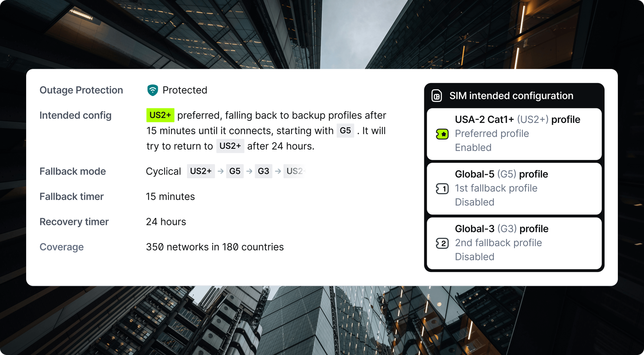The height and width of the screenshot is (355, 644).
Task: Click arrow between G5 and G3 chips
Action: [249, 171]
